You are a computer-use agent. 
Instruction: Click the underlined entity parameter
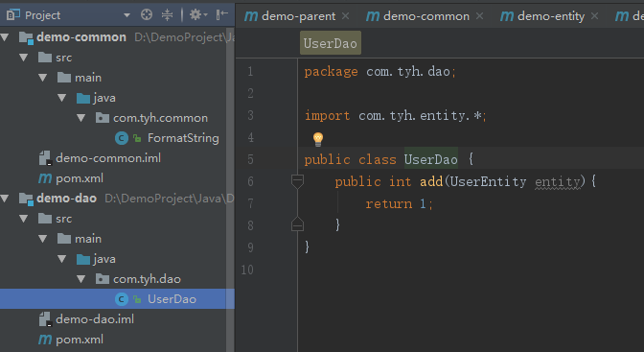558,182
